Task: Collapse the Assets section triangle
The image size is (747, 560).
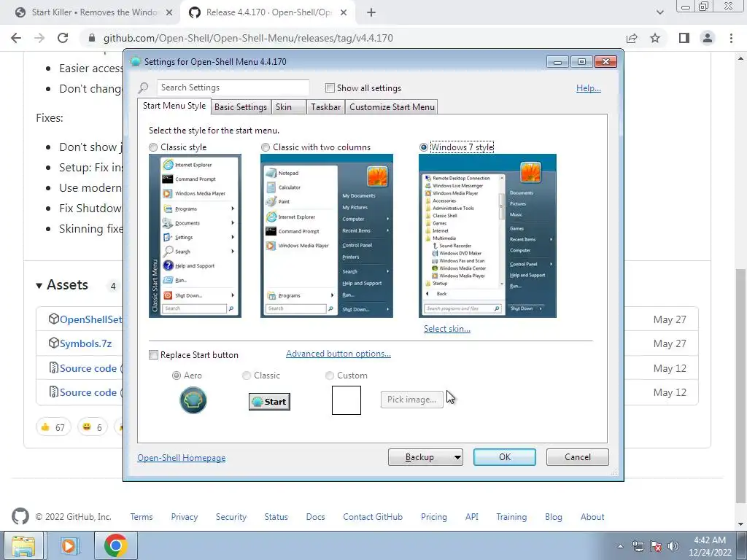Action: pyautogui.click(x=39, y=286)
